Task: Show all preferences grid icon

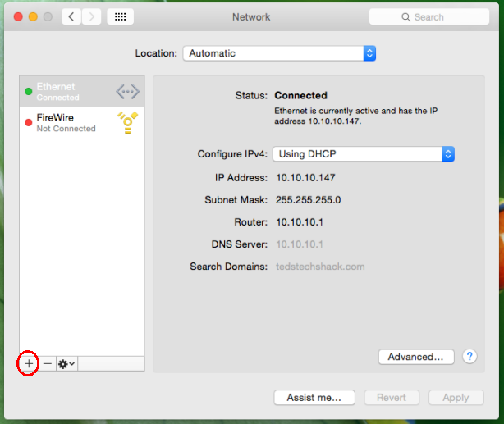Action: pyautogui.click(x=120, y=16)
